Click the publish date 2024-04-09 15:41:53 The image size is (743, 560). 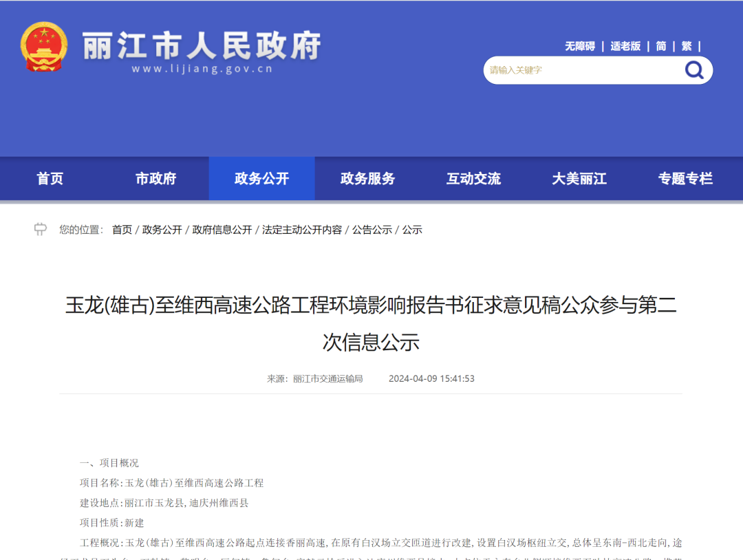(431, 378)
